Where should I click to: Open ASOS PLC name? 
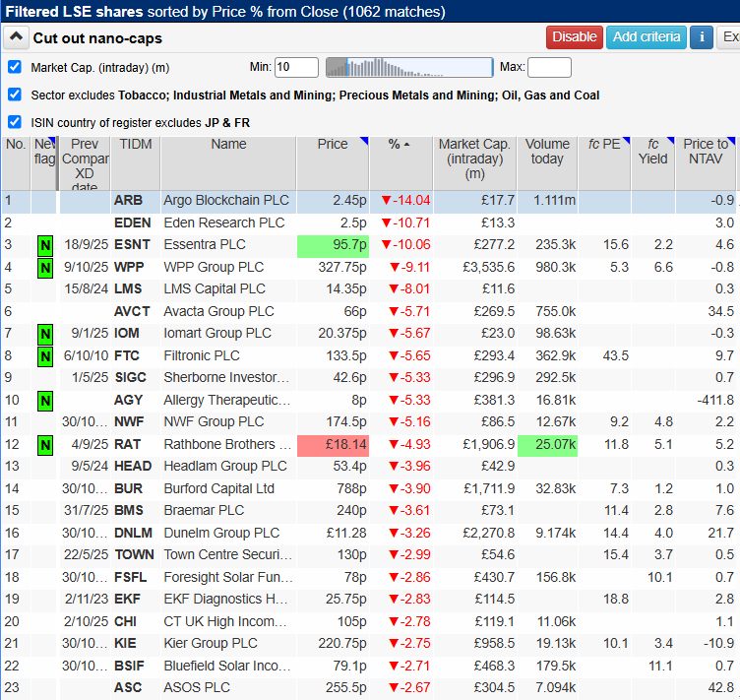[x=197, y=687]
